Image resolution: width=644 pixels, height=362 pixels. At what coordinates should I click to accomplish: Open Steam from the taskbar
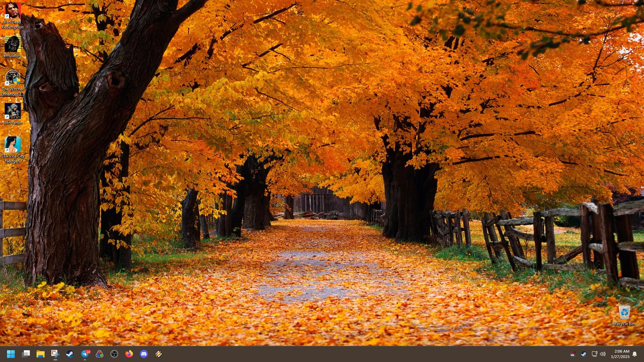coord(70,354)
